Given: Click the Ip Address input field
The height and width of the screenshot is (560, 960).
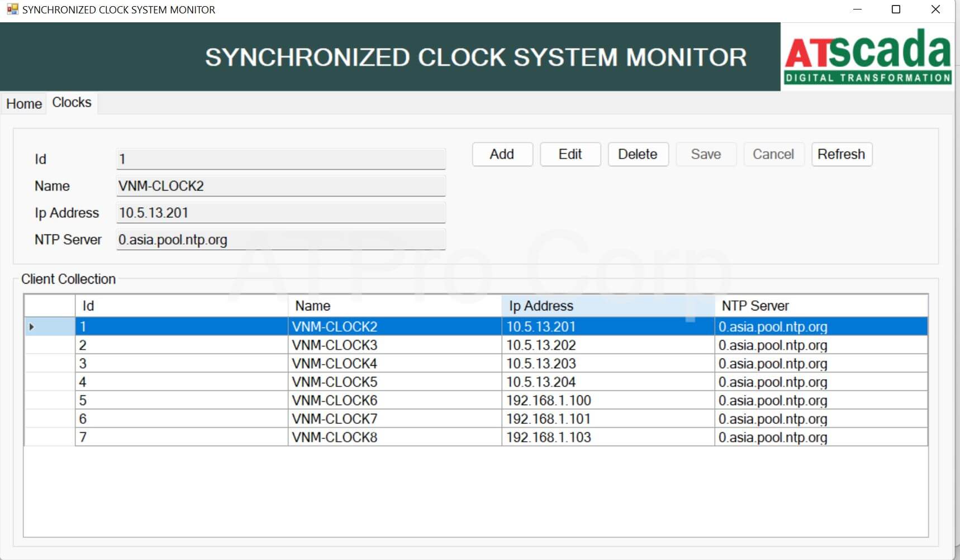Looking at the screenshot, I should coord(281,213).
